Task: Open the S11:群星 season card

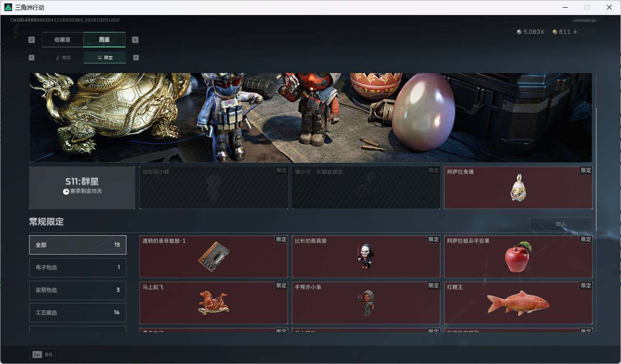Action: 82,188
